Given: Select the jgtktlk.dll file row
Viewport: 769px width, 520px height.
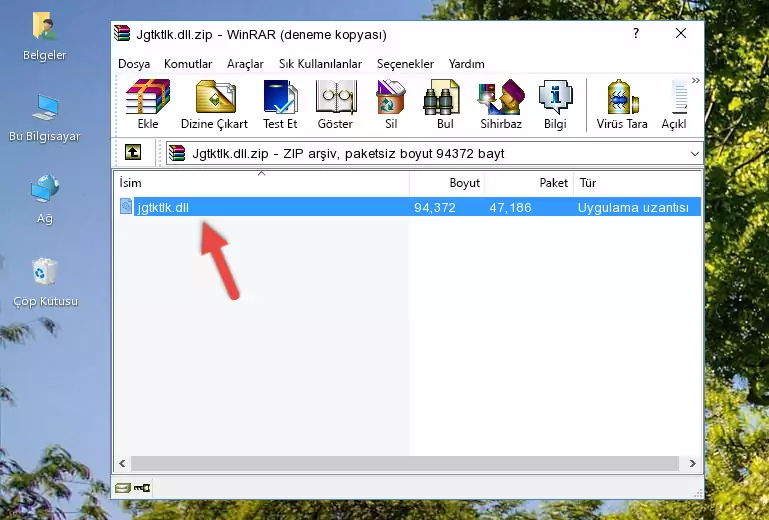Looking at the screenshot, I should click(x=409, y=207).
